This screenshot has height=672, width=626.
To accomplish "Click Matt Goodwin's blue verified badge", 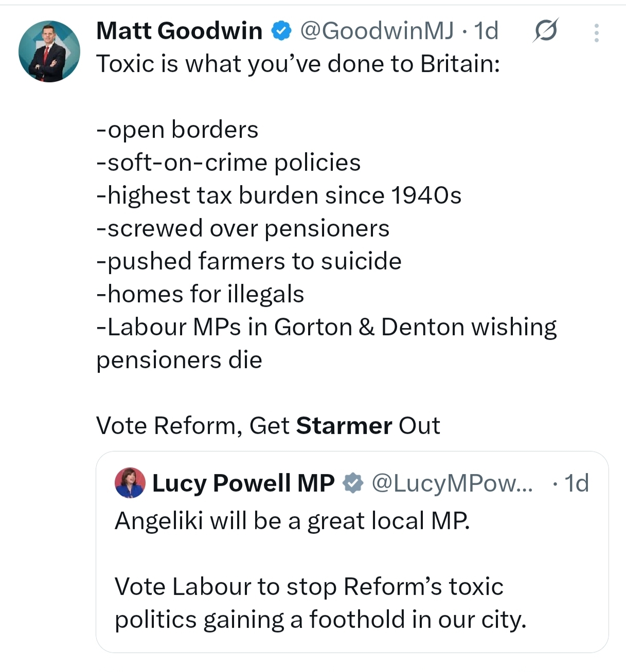I will 281,31.
